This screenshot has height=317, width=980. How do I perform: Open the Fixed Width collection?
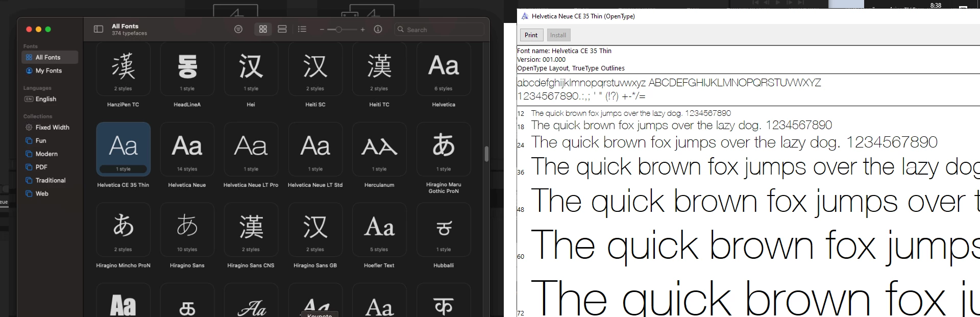point(50,127)
